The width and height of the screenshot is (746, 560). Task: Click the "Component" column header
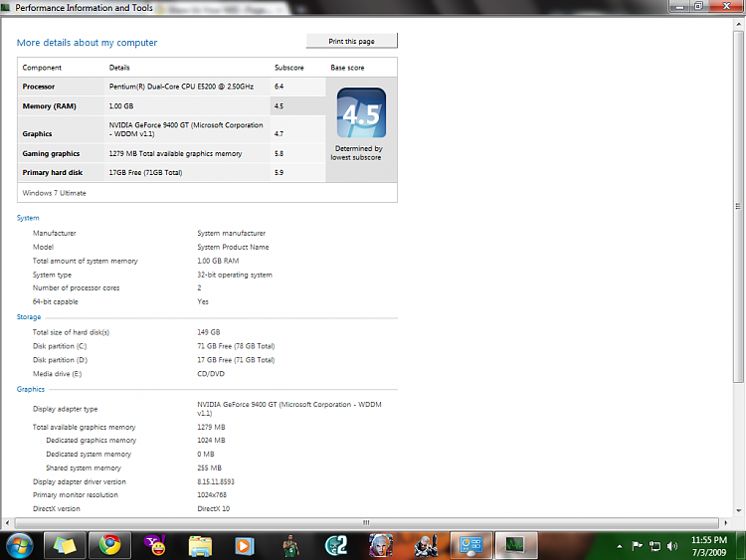click(x=42, y=68)
